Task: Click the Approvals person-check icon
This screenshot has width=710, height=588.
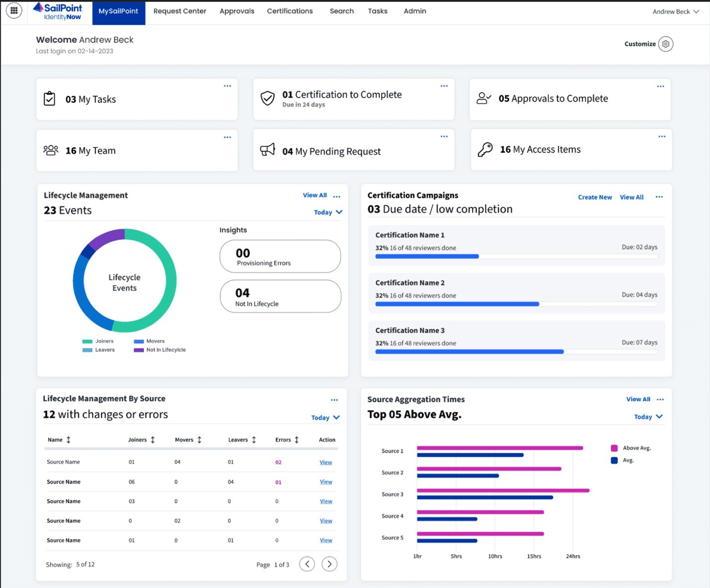Action: (484, 98)
